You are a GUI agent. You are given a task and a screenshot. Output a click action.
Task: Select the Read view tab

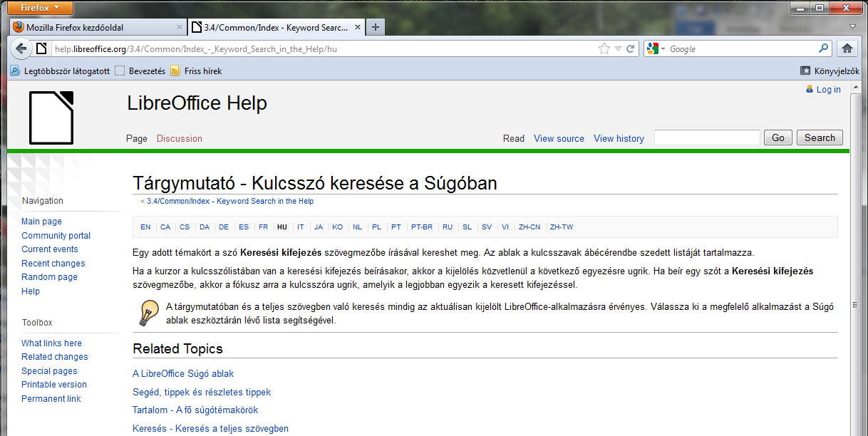[x=514, y=138]
